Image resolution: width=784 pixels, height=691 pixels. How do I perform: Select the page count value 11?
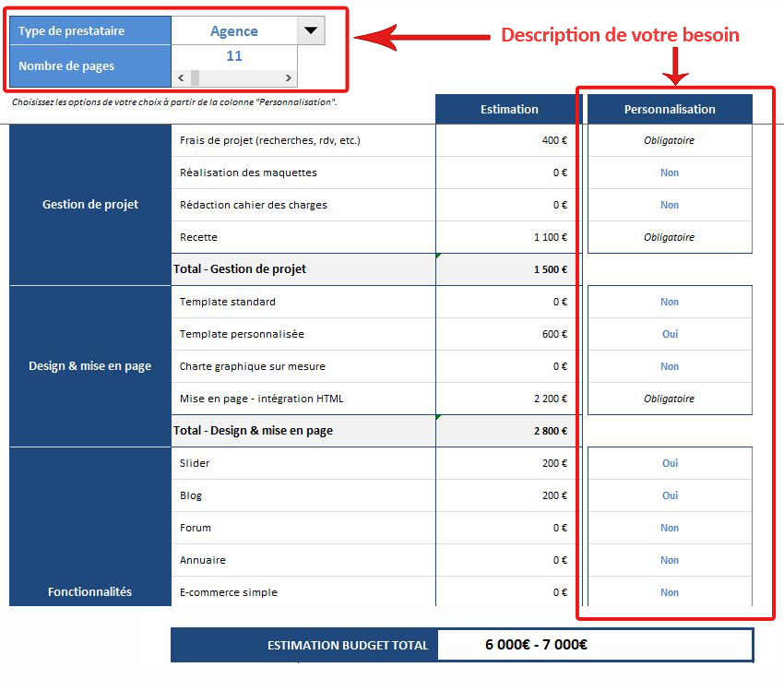click(x=234, y=56)
